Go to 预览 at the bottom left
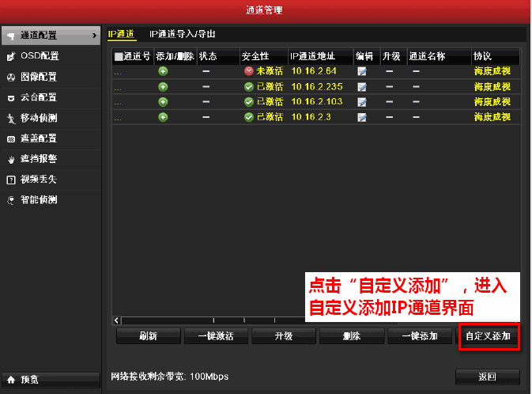The width and height of the screenshot is (532, 394). coord(32,380)
